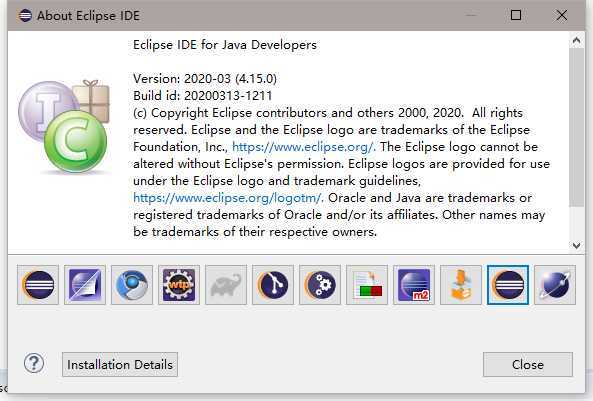Viewport: 593px width, 401px height.
Task: Close the About Eclipse IDE dialog
Action: point(528,365)
